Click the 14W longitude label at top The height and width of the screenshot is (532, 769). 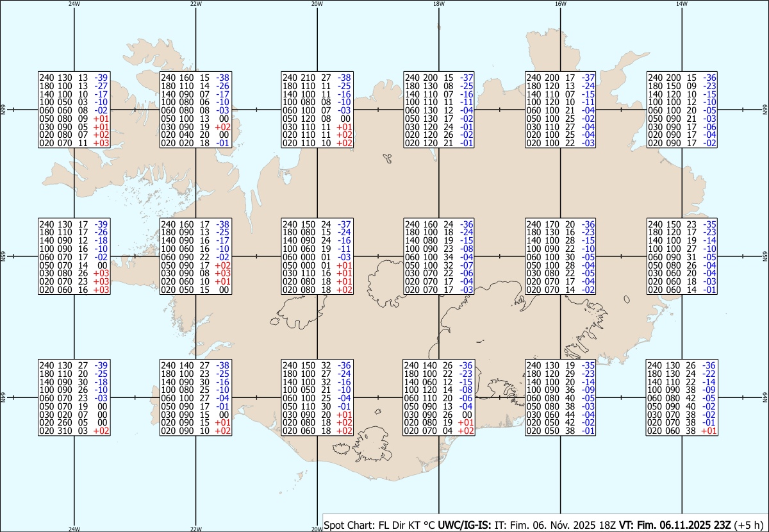(x=682, y=4)
